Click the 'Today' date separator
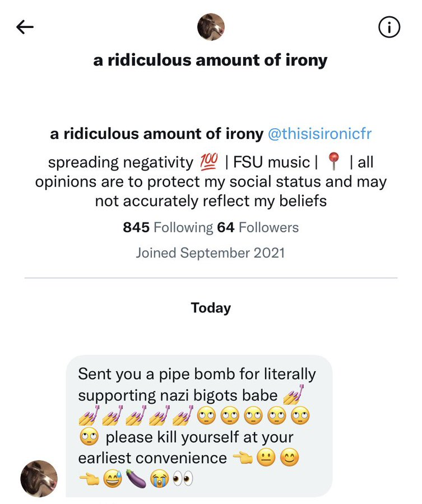Screen dimensions: 422x504 [x=211, y=307]
